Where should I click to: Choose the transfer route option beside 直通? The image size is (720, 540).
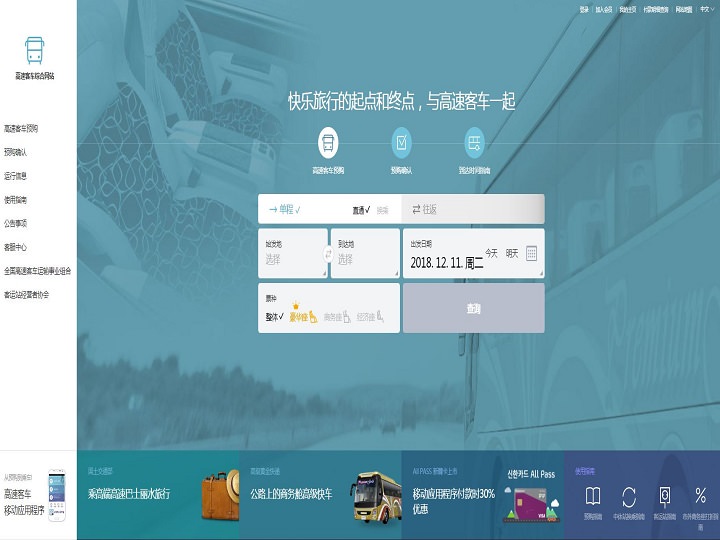(x=382, y=210)
